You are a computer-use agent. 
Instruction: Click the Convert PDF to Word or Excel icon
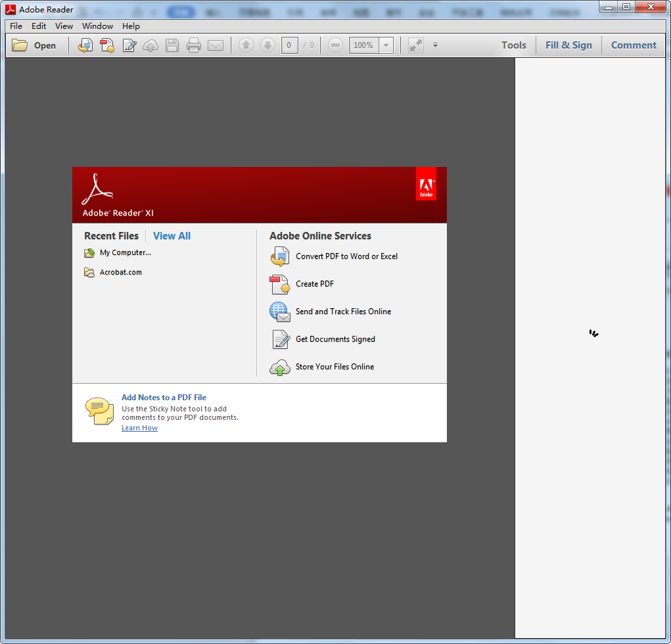coord(280,256)
